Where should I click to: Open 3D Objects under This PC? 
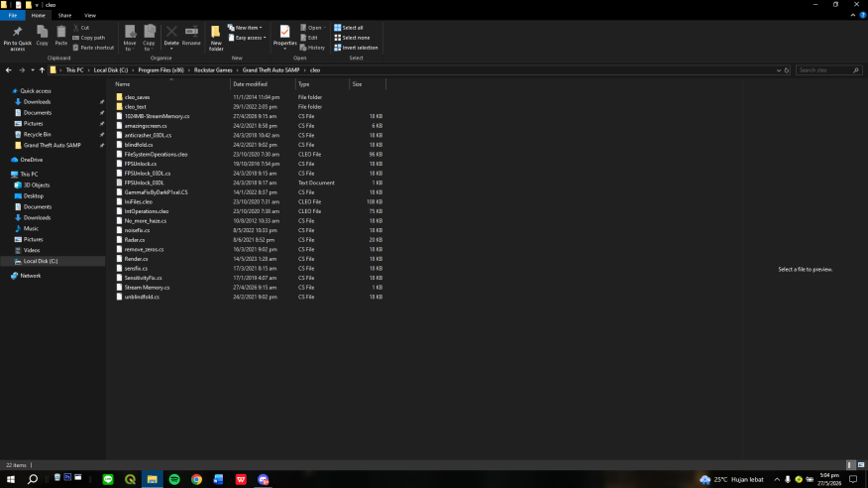(37, 185)
